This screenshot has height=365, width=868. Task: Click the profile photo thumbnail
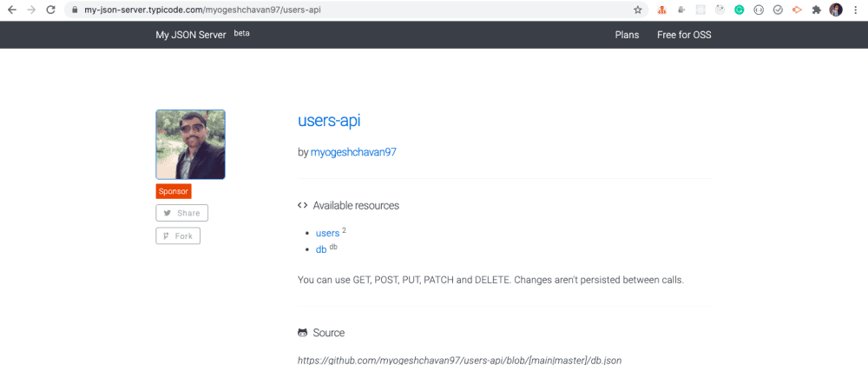[190, 144]
